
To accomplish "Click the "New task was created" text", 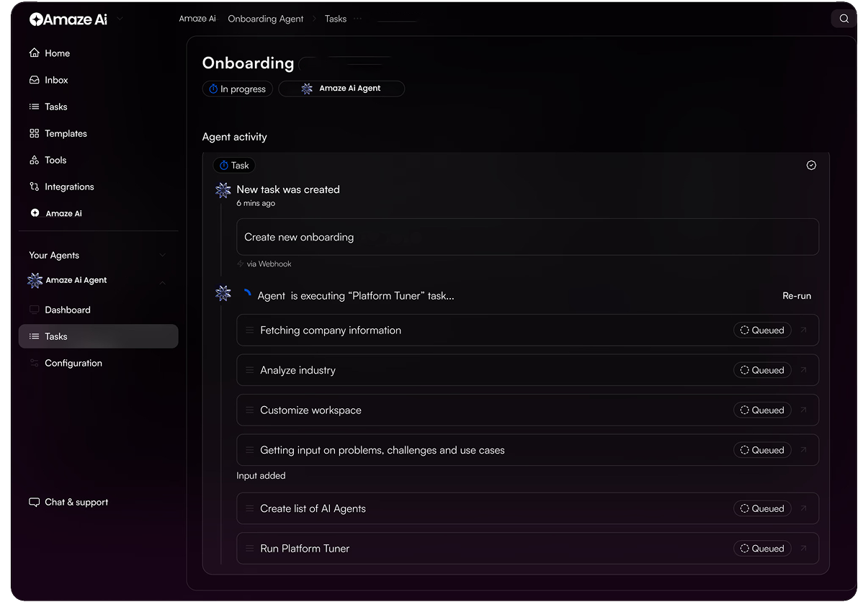I will (x=288, y=189).
